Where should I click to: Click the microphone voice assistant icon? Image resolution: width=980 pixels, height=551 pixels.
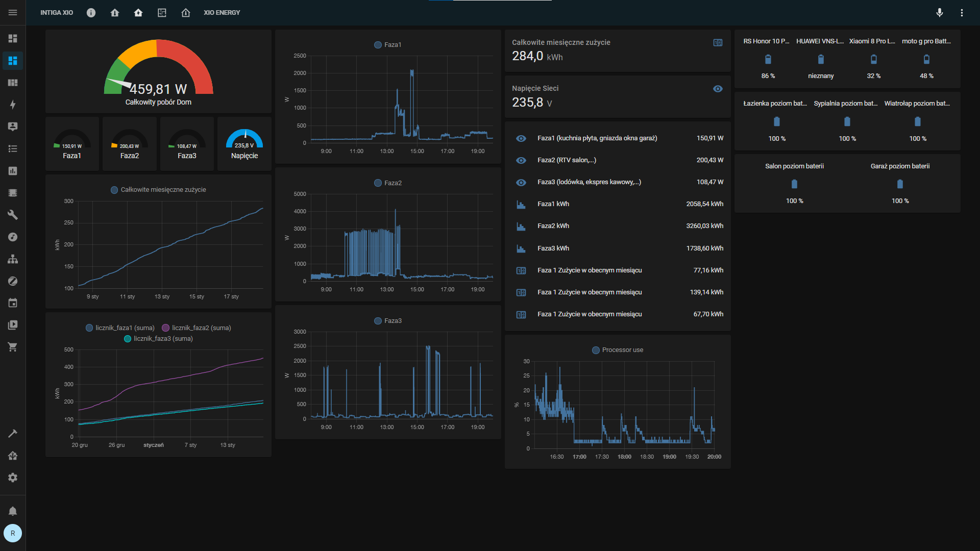pyautogui.click(x=939, y=12)
